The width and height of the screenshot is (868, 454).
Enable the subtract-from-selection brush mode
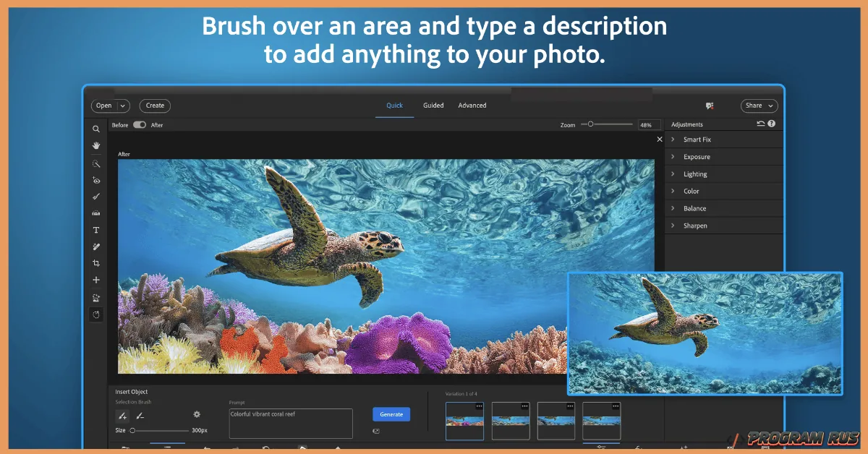click(140, 416)
